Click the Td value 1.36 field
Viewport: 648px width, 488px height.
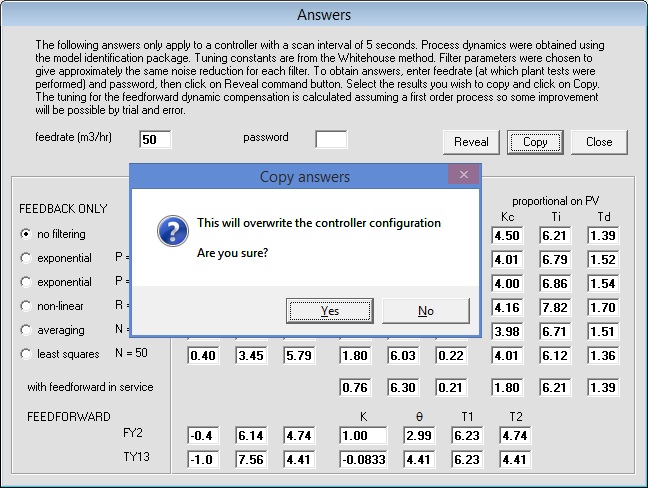[x=603, y=356]
